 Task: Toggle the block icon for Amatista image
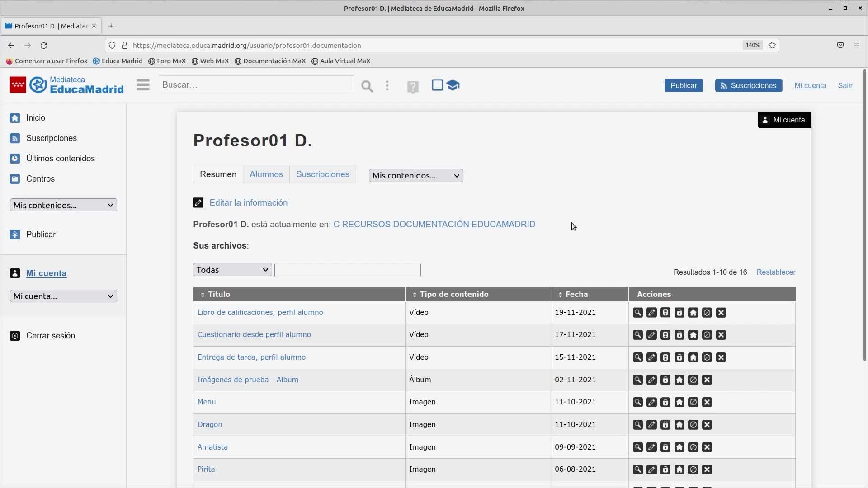[x=693, y=447]
